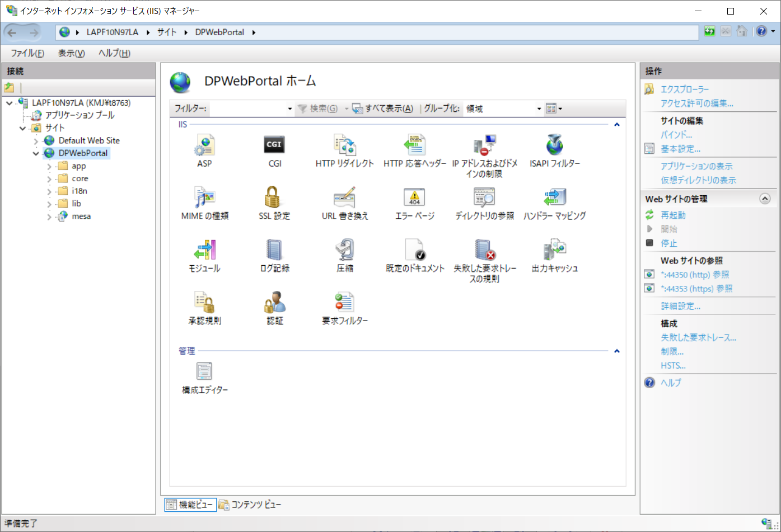Viewport: 781px width, 532px height.
Task: Open モジュール feature icon
Action: click(204, 250)
